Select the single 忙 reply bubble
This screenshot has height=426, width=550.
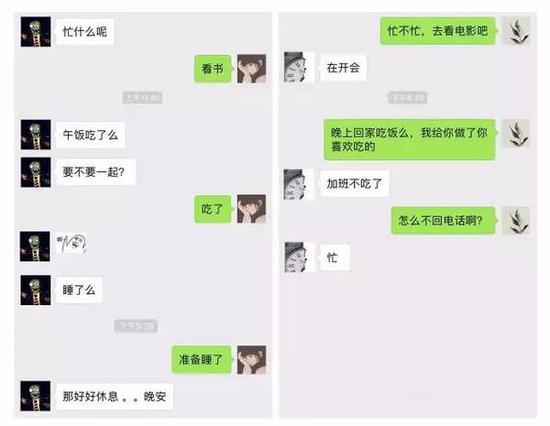coord(335,258)
